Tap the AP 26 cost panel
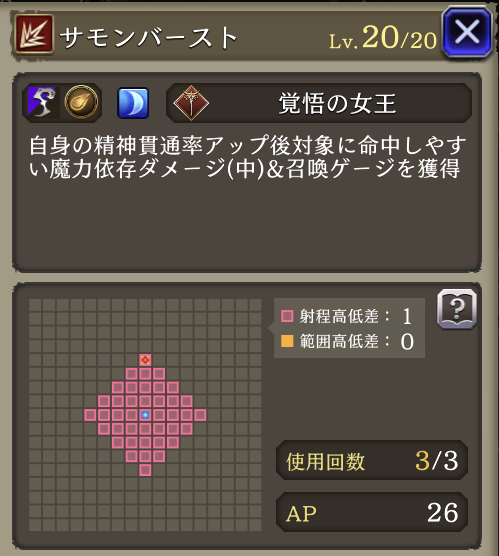Screen dimensions: 499x556 pos(372,512)
